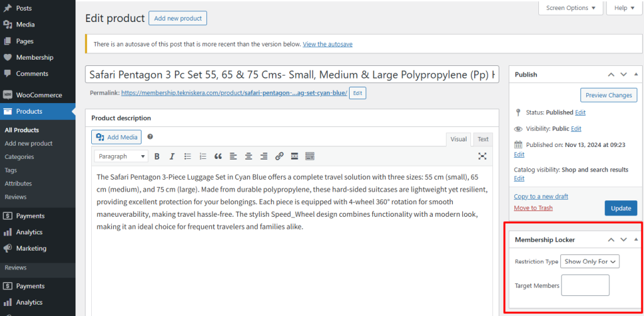644x316 pixels.
Task: Click the insert link icon
Action: click(279, 156)
